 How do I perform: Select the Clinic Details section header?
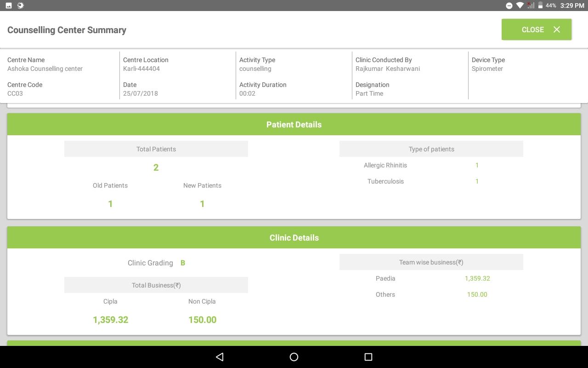point(294,237)
